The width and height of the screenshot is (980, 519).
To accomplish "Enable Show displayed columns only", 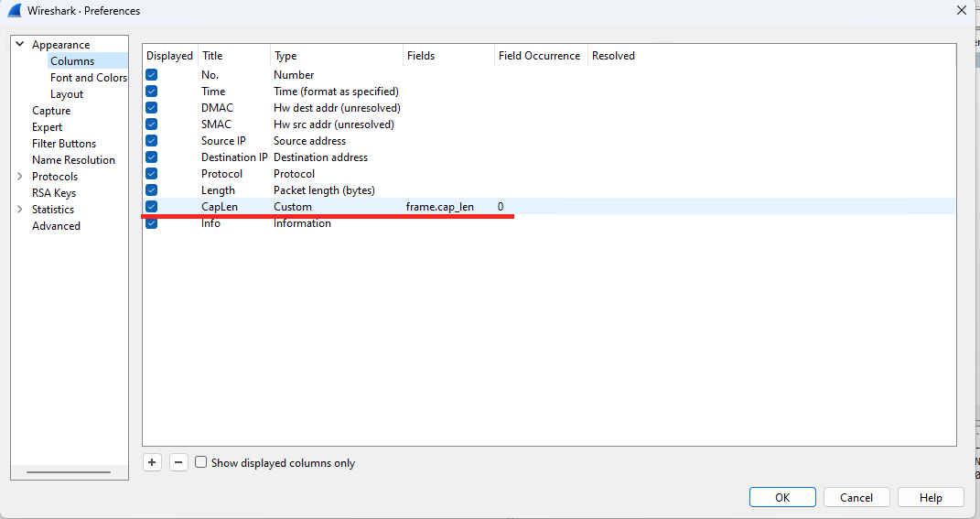I will (x=200, y=462).
